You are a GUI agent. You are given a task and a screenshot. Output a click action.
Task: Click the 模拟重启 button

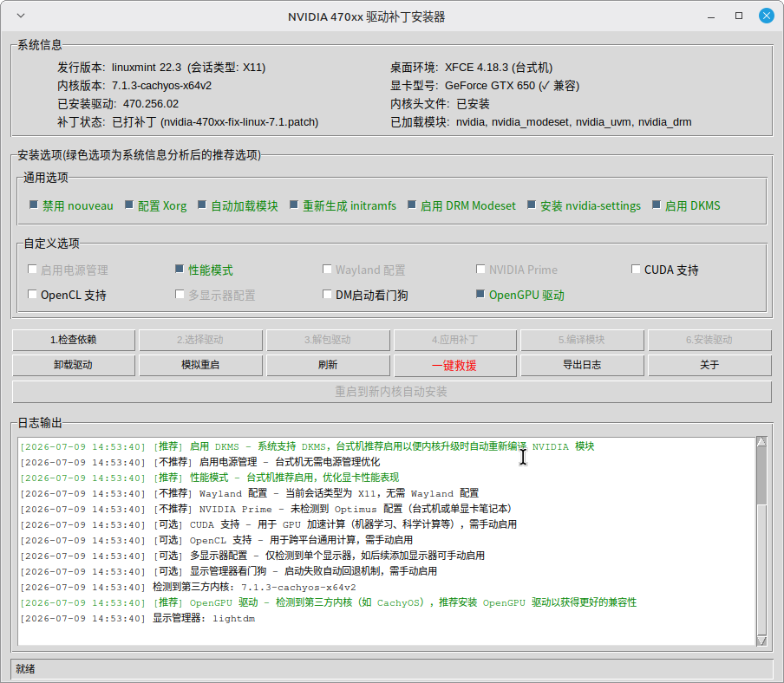(x=200, y=365)
